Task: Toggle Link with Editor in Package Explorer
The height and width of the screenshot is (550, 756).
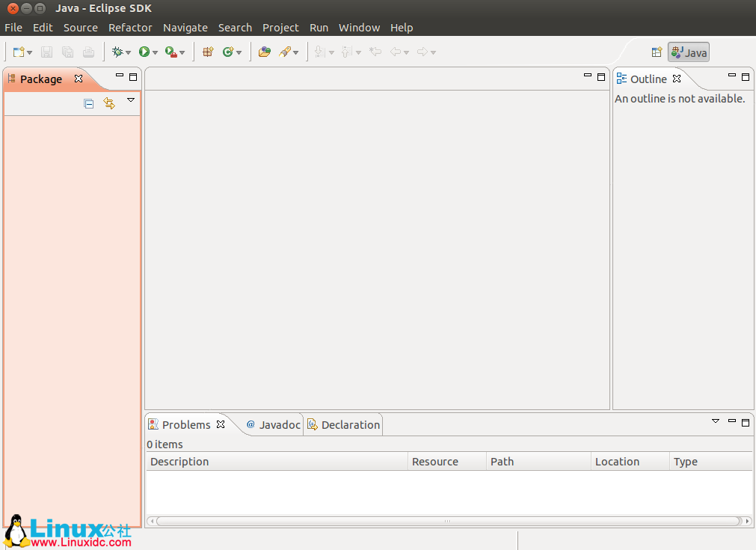Action: click(x=109, y=103)
